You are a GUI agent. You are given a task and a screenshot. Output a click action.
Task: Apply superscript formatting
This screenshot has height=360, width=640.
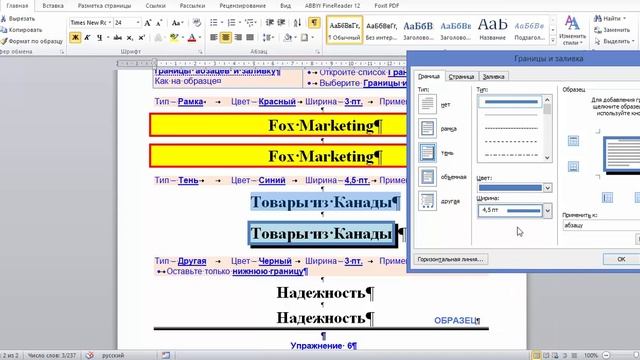141,38
